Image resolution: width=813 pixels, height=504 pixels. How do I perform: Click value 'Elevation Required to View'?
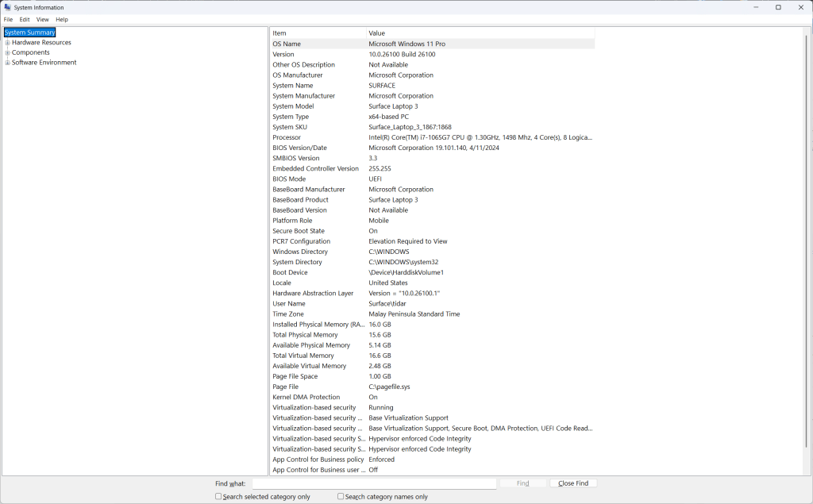click(407, 241)
